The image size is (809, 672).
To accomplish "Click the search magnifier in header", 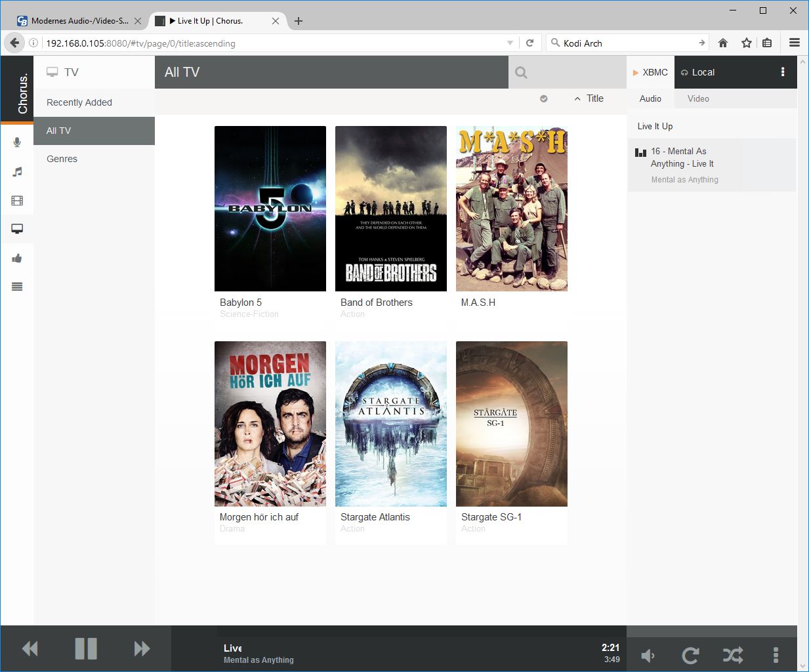I will click(x=521, y=73).
